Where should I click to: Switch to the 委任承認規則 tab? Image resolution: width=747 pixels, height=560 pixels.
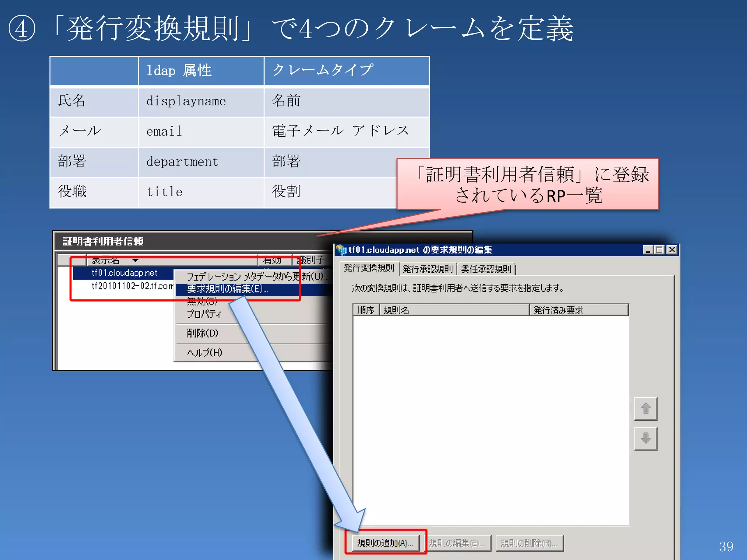(486, 269)
